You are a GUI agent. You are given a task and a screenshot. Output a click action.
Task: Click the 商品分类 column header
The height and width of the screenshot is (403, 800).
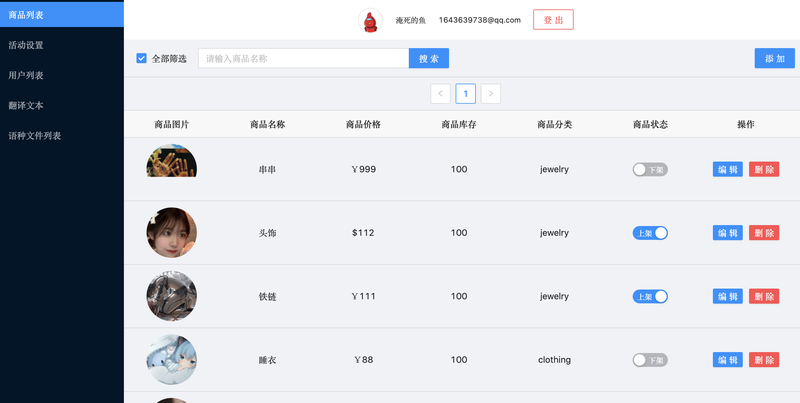tap(555, 124)
